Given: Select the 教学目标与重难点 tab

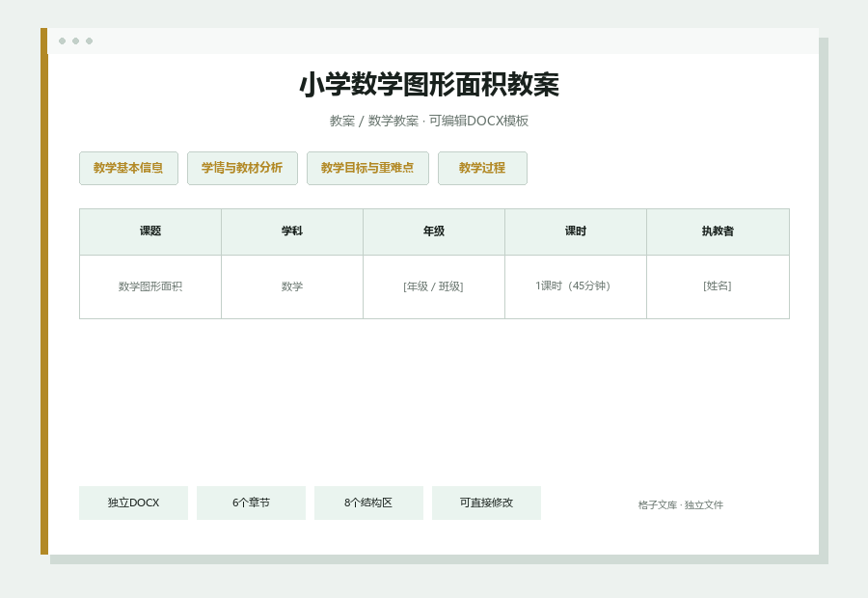Looking at the screenshot, I should 367,168.
